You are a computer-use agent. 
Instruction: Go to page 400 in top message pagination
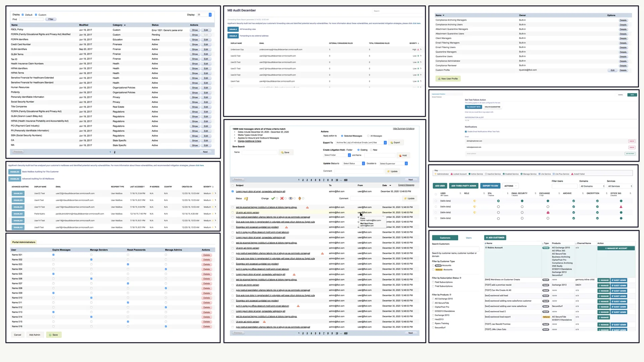(x=345, y=180)
